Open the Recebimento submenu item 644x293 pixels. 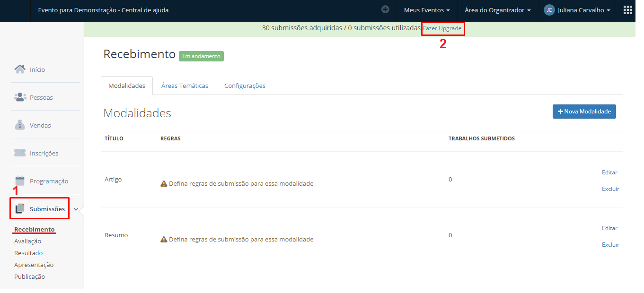pos(35,229)
